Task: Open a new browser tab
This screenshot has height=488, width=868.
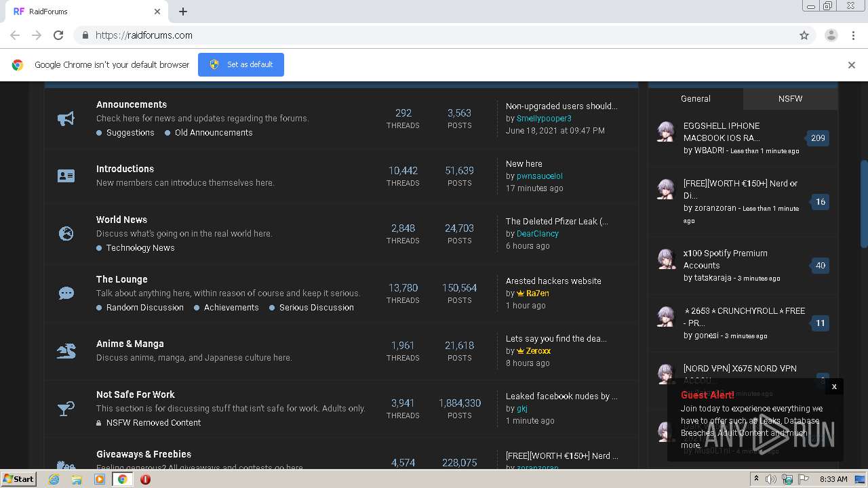Action: pyautogui.click(x=183, y=12)
